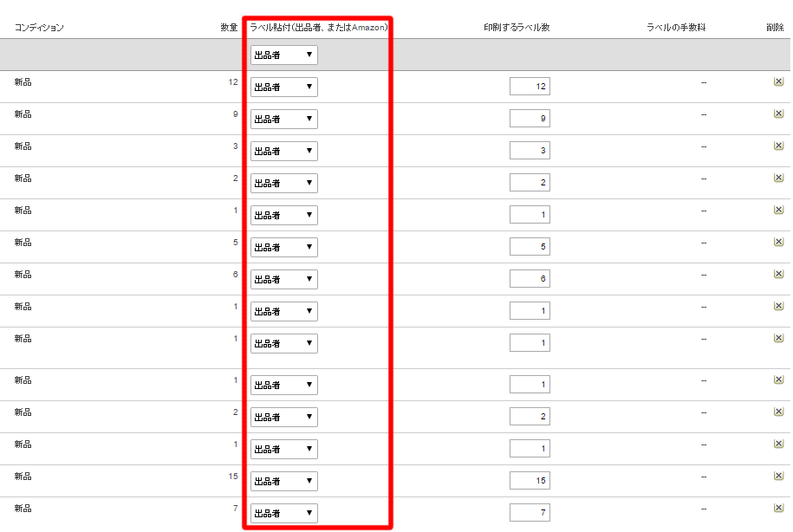Viewport: 793px width, 532px height.
Task: Select the label count field showing 5
Action: coord(530,246)
